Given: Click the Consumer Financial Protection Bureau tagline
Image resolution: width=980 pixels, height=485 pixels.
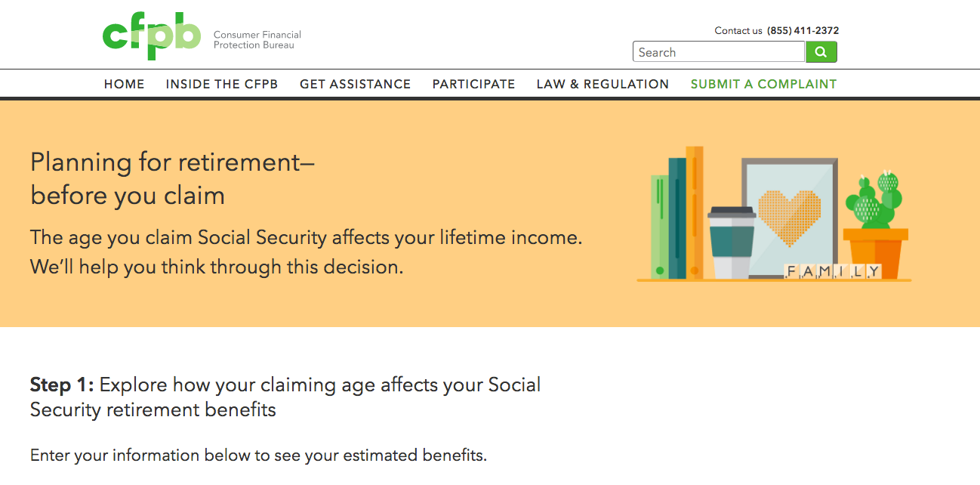Looking at the screenshot, I should point(257,40).
